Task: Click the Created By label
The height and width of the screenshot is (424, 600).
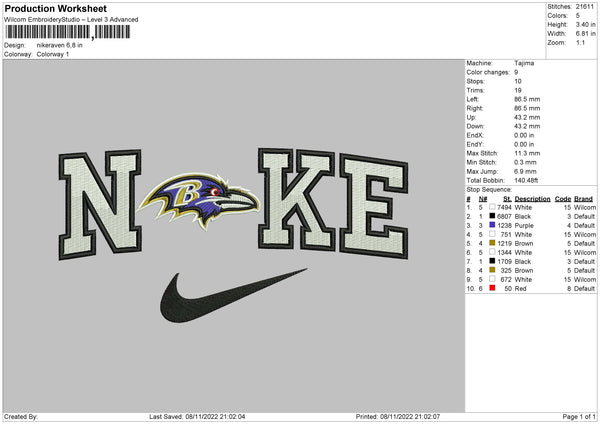Action: [x=21, y=416]
